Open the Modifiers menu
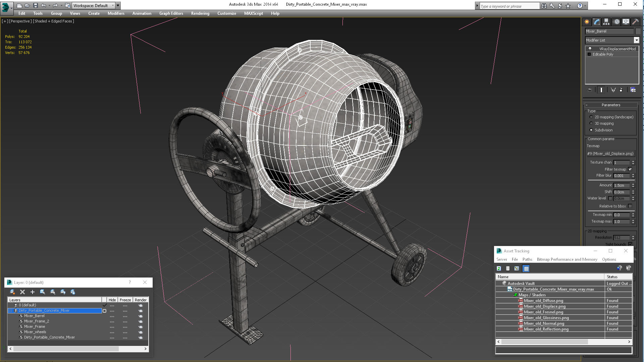Screen dimensions: 644x362 point(116,13)
